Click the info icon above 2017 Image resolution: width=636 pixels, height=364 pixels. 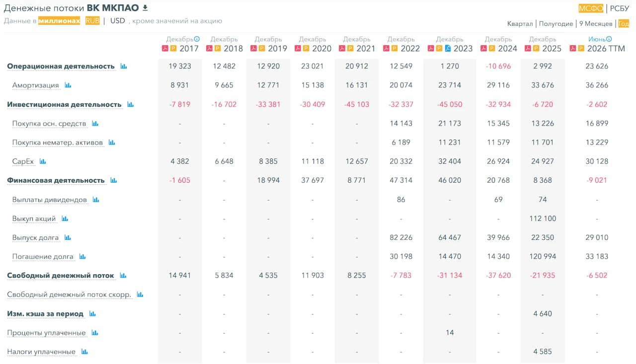(x=197, y=39)
